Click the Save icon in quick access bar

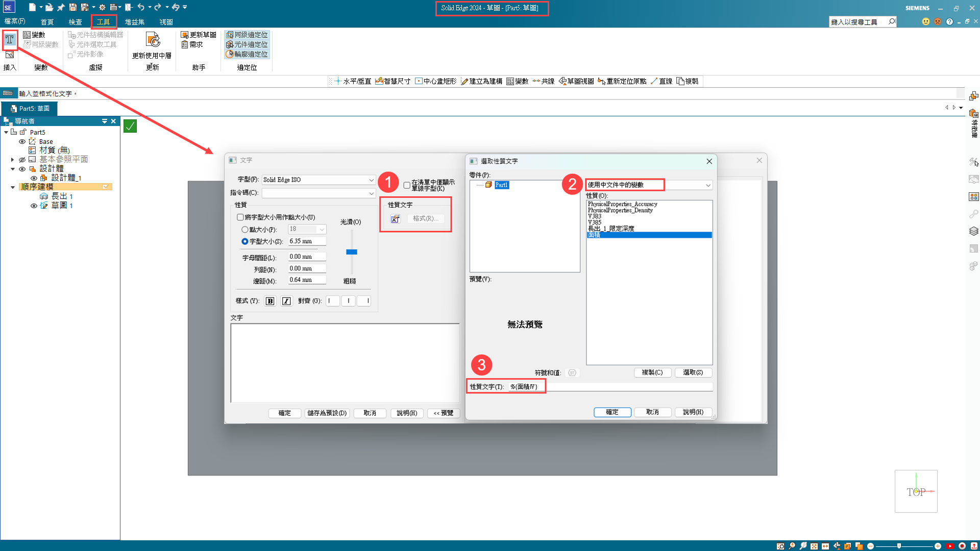click(73, 7)
